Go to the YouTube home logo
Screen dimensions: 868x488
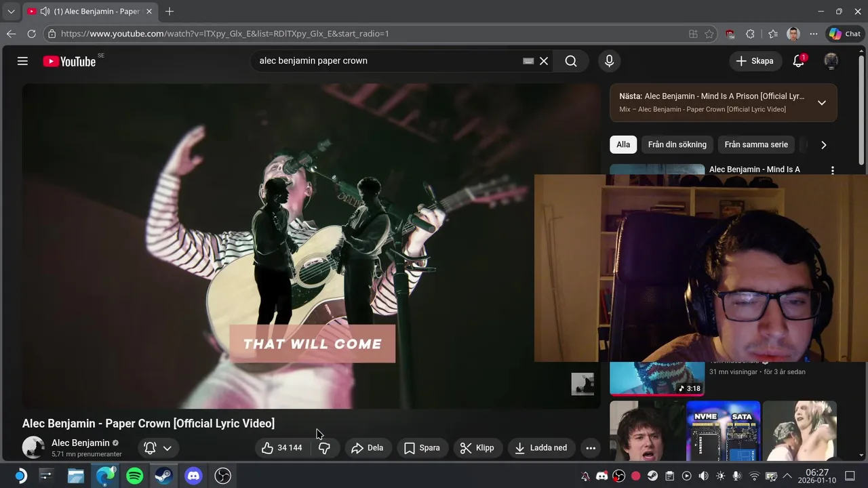69,61
